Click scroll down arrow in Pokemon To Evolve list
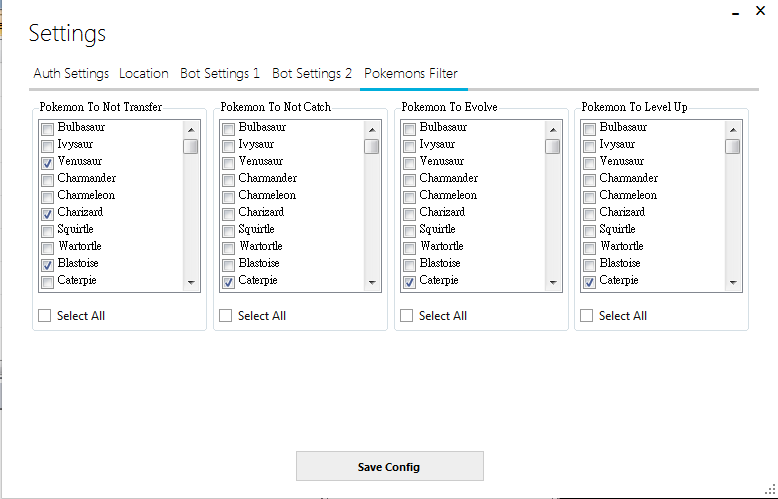This screenshot has height=499, width=778. [x=552, y=283]
